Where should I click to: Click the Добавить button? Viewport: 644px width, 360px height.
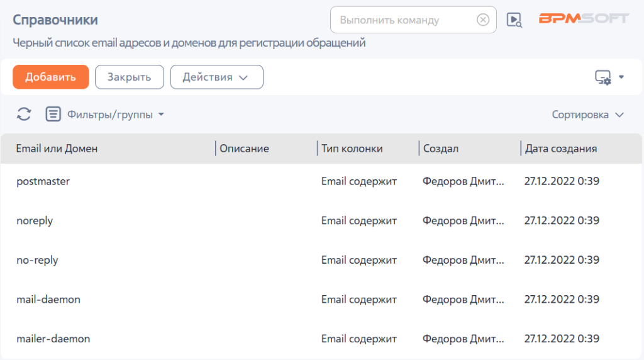pos(51,77)
